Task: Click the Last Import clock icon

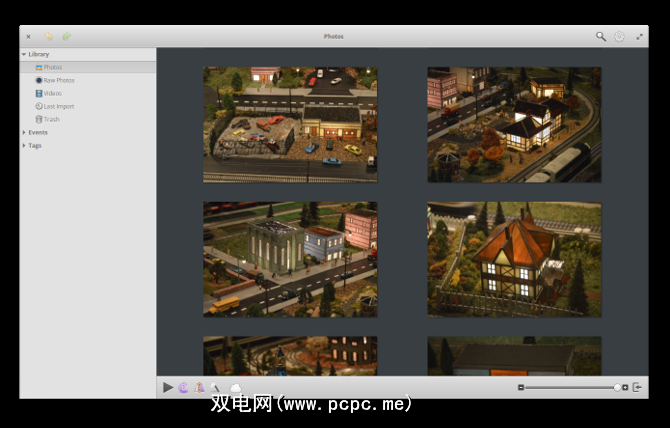Action: click(39, 106)
